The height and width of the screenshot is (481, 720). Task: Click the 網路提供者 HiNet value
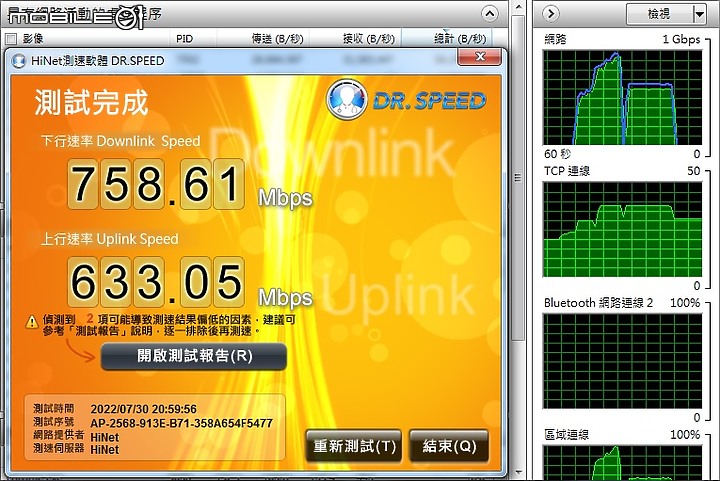coord(105,437)
